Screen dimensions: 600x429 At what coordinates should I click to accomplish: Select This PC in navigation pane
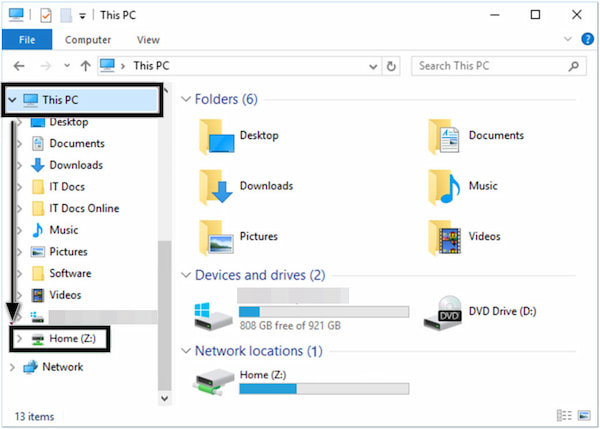[82, 100]
